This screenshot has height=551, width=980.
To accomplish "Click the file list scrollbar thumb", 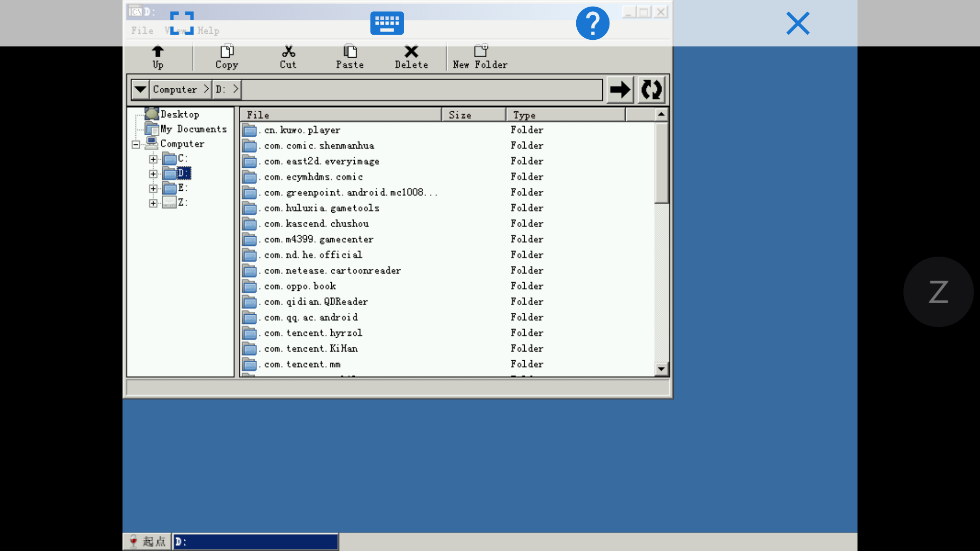I will pos(661,162).
